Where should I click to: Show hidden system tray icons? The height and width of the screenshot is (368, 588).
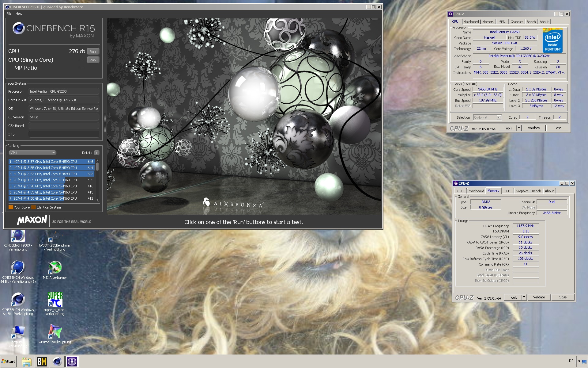[579, 361]
